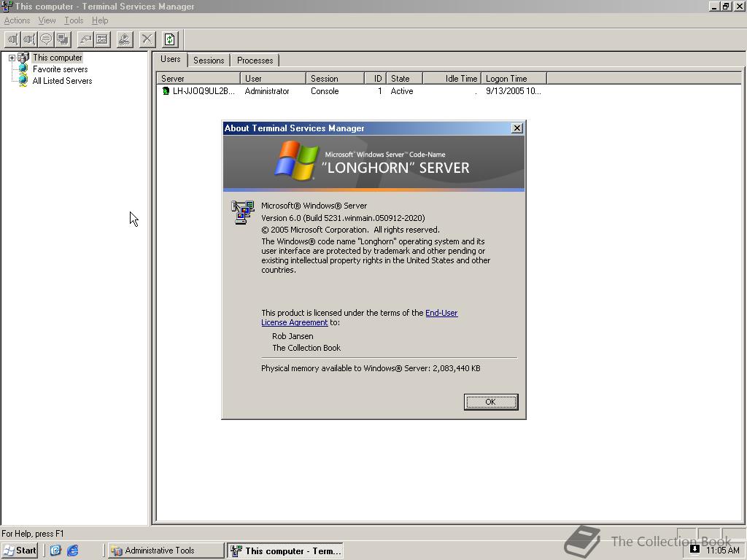747x560 pixels.
Task: Open the End-User License Agreement link
Action: [x=441, y=313]
